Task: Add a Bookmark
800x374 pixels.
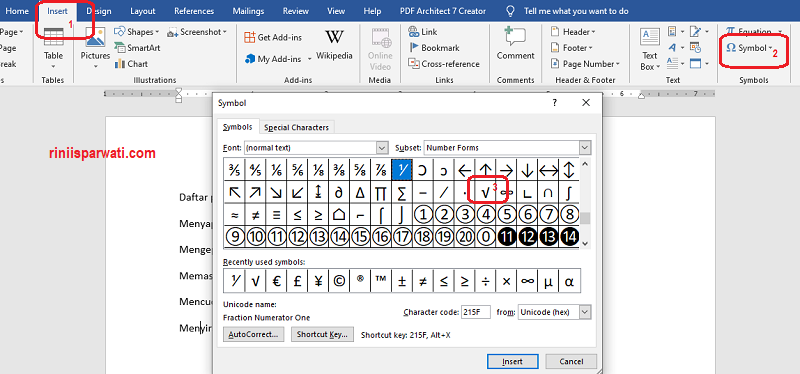Action: click(x=434, y=48)
